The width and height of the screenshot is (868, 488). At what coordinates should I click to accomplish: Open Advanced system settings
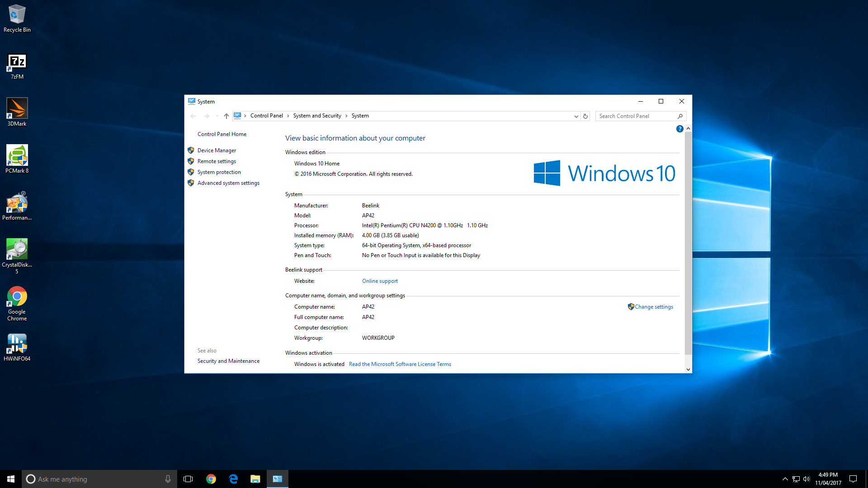pos(228,183)
